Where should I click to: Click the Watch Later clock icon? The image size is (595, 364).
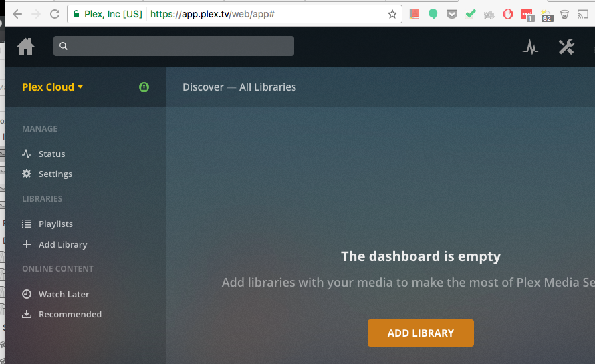(27, 294)
